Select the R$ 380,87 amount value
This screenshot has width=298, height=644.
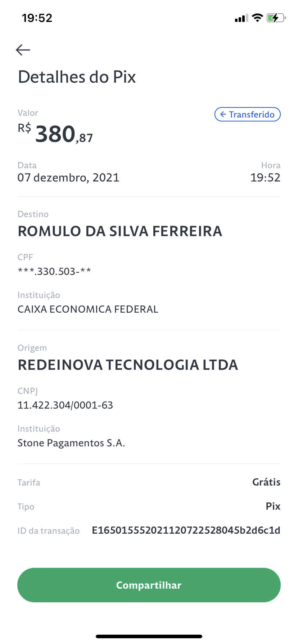(x=55, y=134)
